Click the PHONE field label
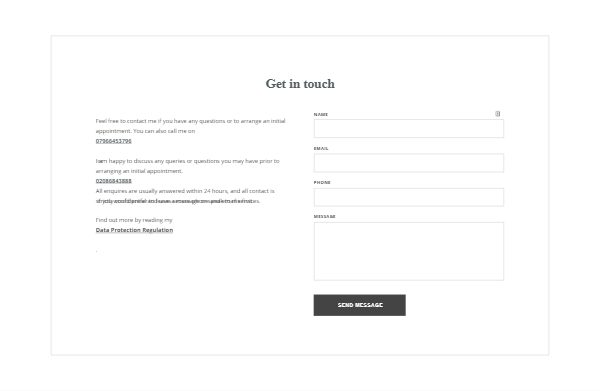The height and width of the screenshot is (391, 600). tap(322, 182)
